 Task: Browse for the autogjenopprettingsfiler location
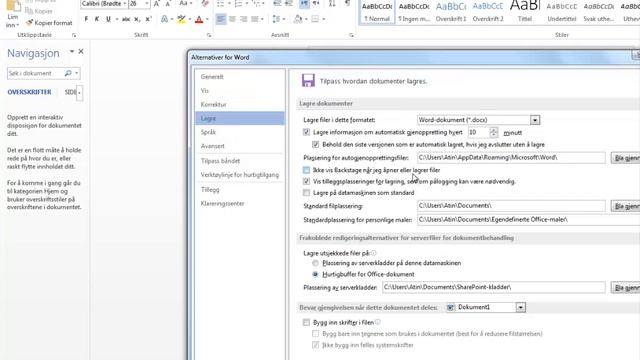click(x=625, y=158)
